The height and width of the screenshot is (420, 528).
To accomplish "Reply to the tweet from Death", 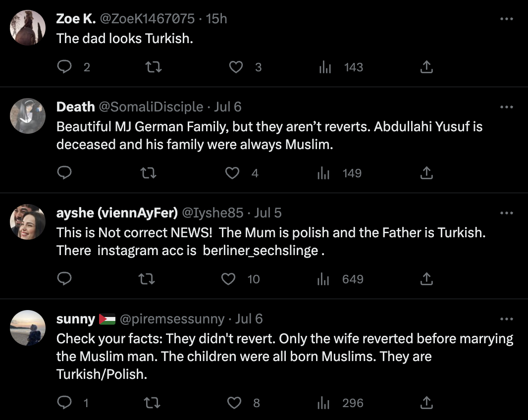I will [x=64, y=173].
